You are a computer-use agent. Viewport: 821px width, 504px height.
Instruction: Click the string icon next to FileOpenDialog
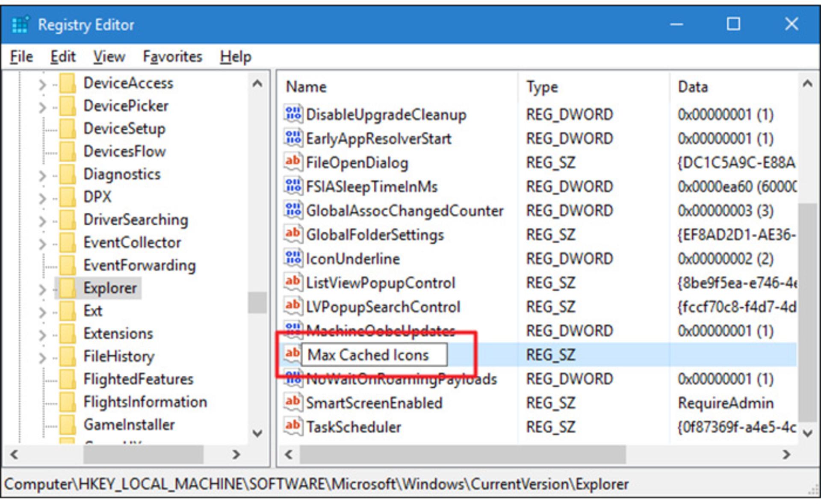(293, 162)
